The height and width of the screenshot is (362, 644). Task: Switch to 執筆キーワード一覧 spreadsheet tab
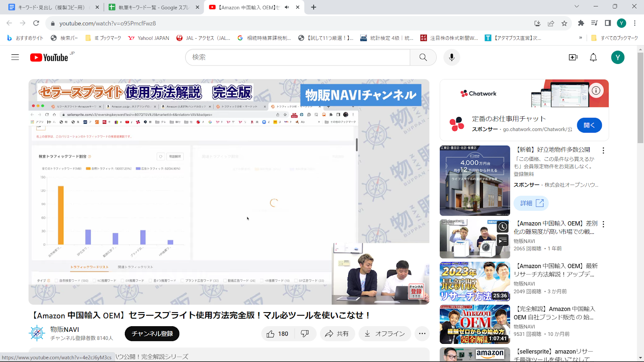coord(154,7)
